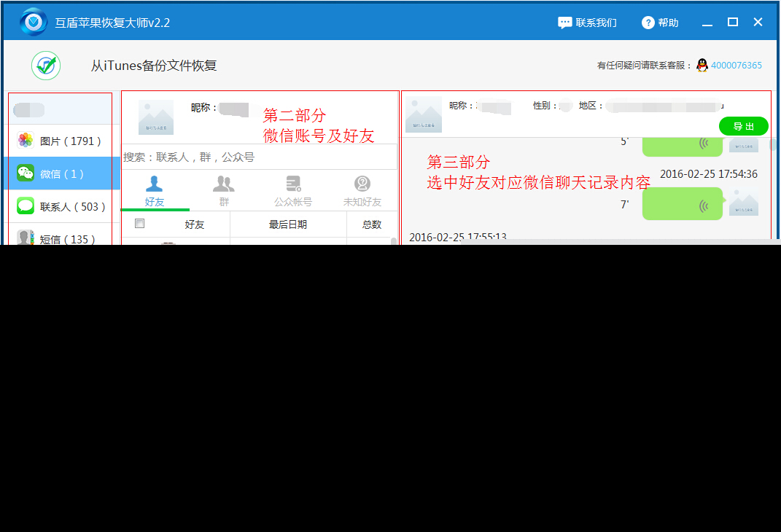Viewport: 781px width, 532px height.
Task: Select 联系人 (503) in sidebar
Action: point(62,206)
